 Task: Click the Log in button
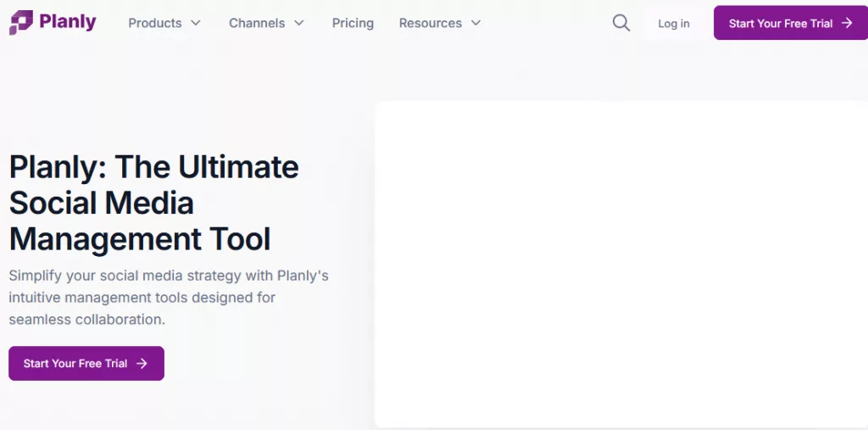point(674,23)
